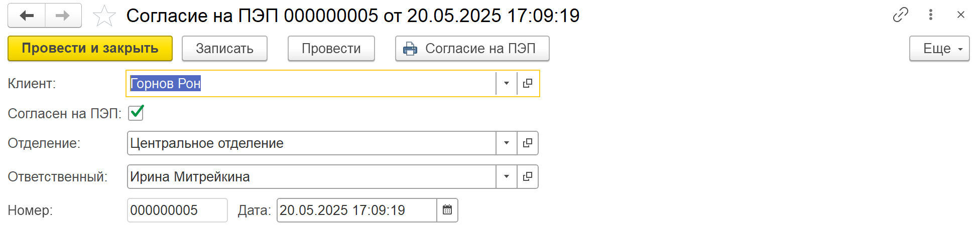Click the Центральное отделение text field
This screenshot has height=228, width=980.
(x=312, y=143)
